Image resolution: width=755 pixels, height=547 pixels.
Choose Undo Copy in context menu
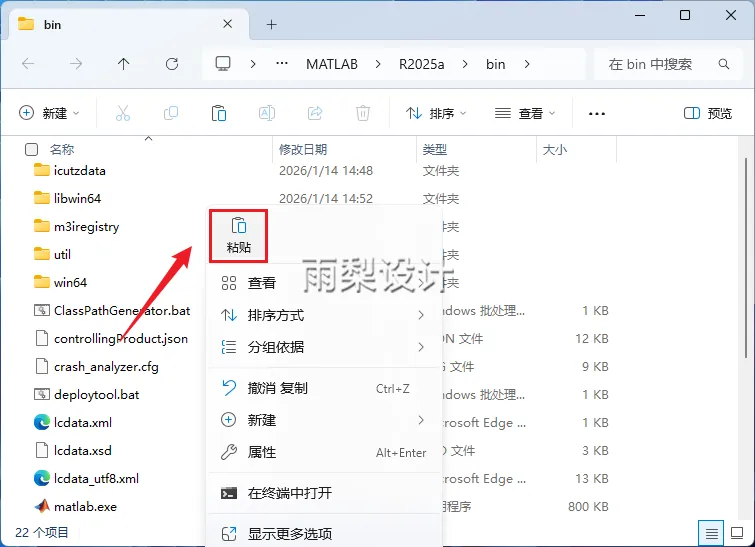click(x=325, y=388)
